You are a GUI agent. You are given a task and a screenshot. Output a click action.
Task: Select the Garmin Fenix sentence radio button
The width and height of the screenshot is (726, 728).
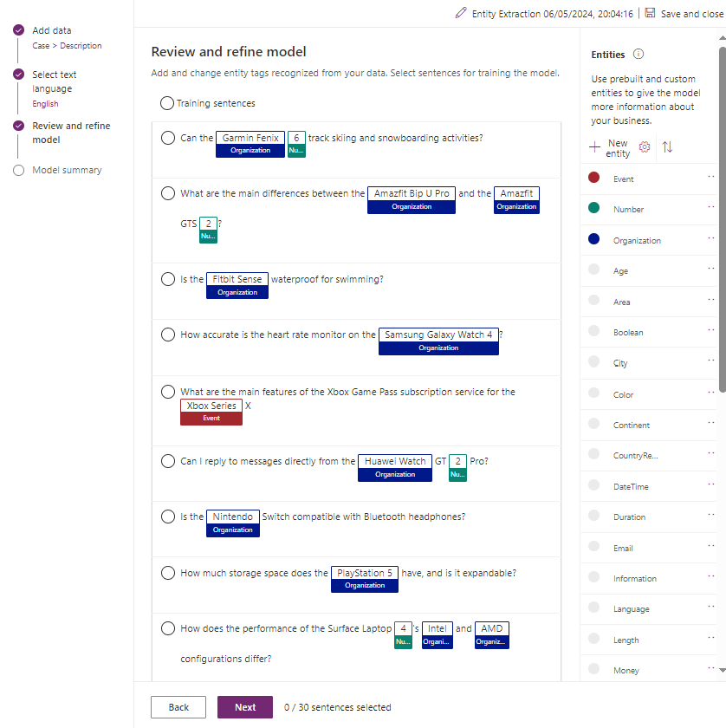click(x=168, y=138)
